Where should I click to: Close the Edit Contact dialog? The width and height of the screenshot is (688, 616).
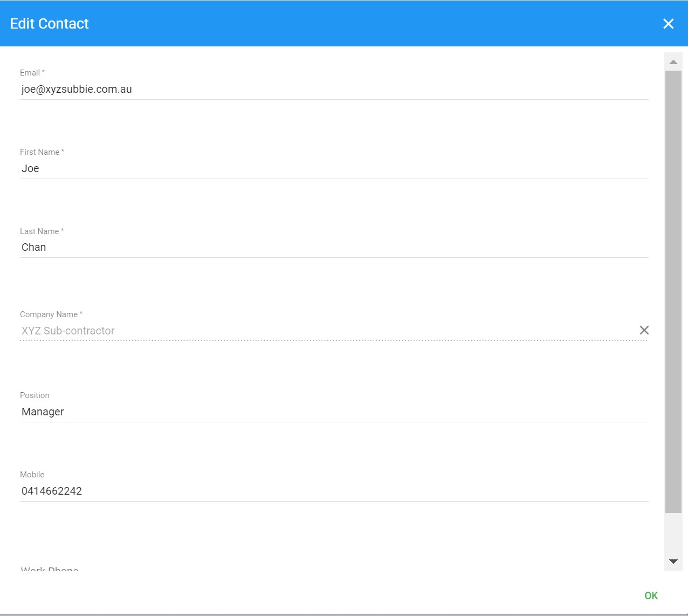(x=668, y=24)
